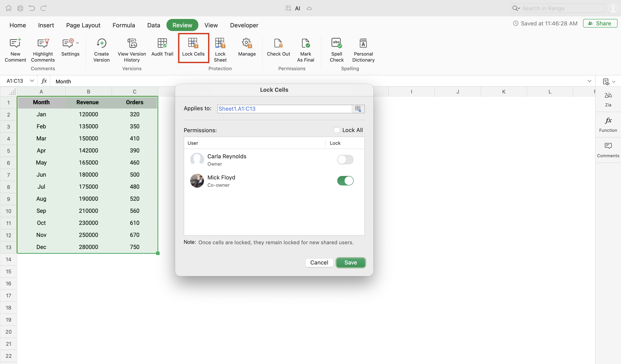The height and width of the screenshot is (364, 621).
Task: Enable the Lock All checkbox
Action: (337, 130)
